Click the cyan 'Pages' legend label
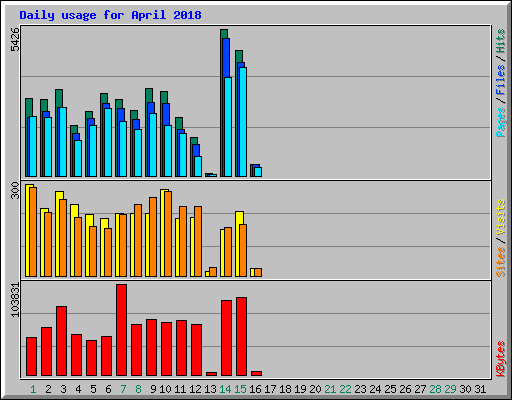 click(501, 122)
